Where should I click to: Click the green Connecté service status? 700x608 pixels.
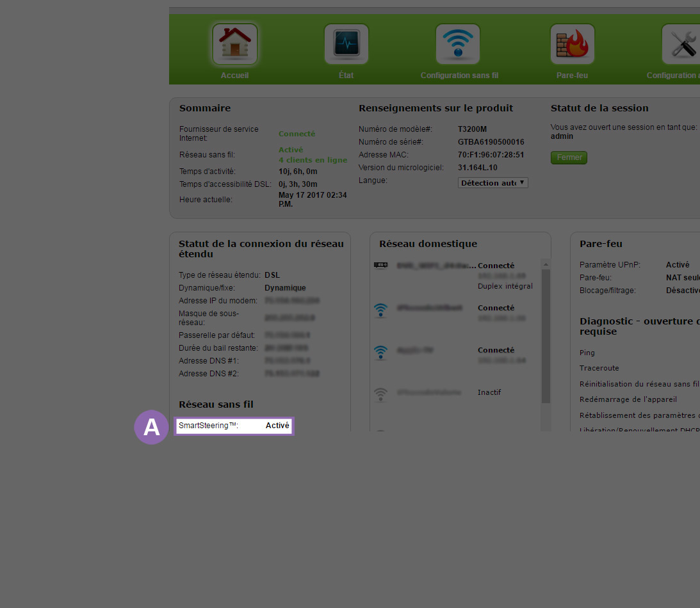(x=297, y=134)
